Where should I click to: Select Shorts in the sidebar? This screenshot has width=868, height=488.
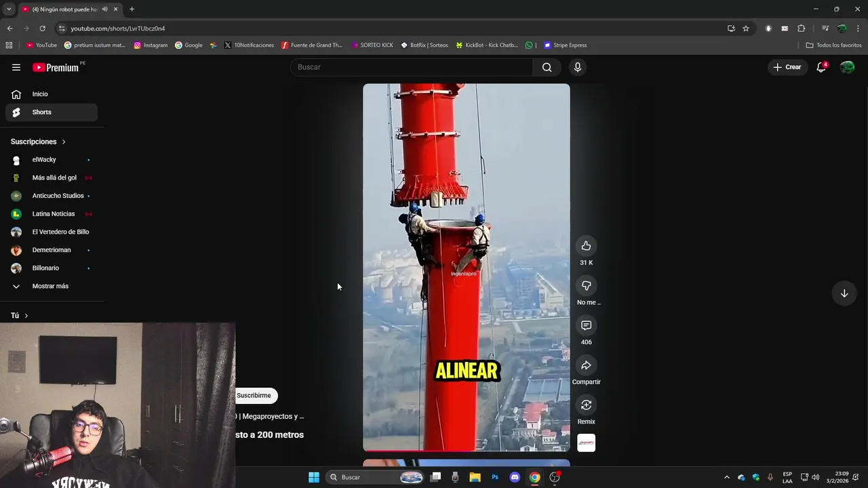52,113
